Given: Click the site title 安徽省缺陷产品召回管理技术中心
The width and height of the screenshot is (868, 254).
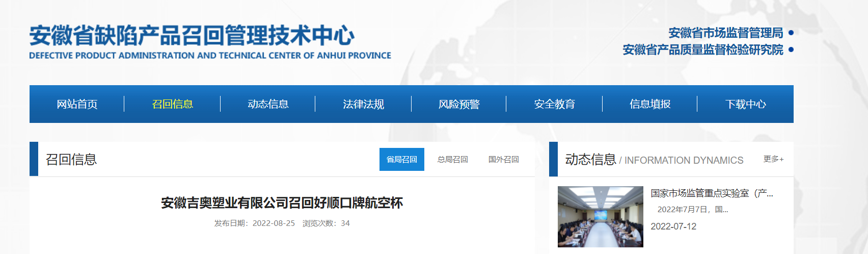Looking at the screenshot, I should [x=192, y=35].
